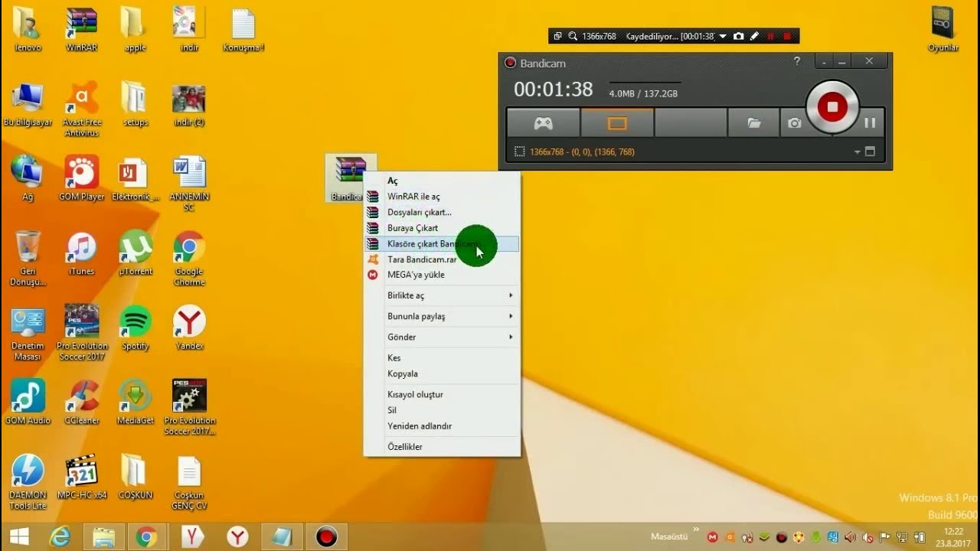Image resolution: width=980 pixels, height=551 pixels.
Task: Expand 'Gönder' submenu
Action: [x=443, y=337]
